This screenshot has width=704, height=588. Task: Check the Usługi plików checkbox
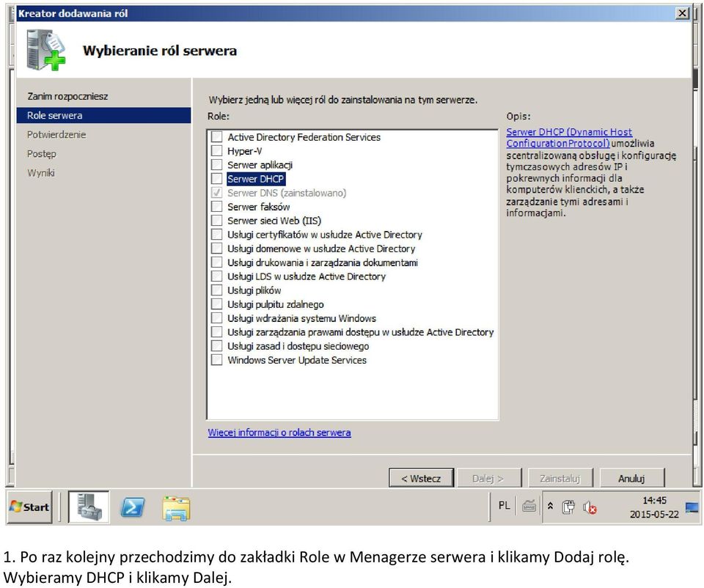coord(217,290)
